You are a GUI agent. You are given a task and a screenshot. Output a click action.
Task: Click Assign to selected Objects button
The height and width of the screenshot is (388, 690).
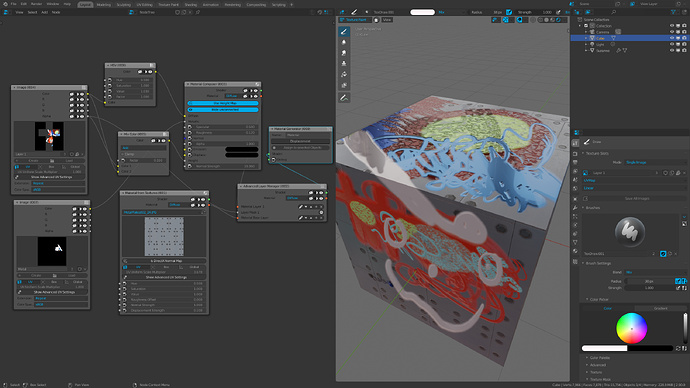pyautogui.click(x=301, y=147)
